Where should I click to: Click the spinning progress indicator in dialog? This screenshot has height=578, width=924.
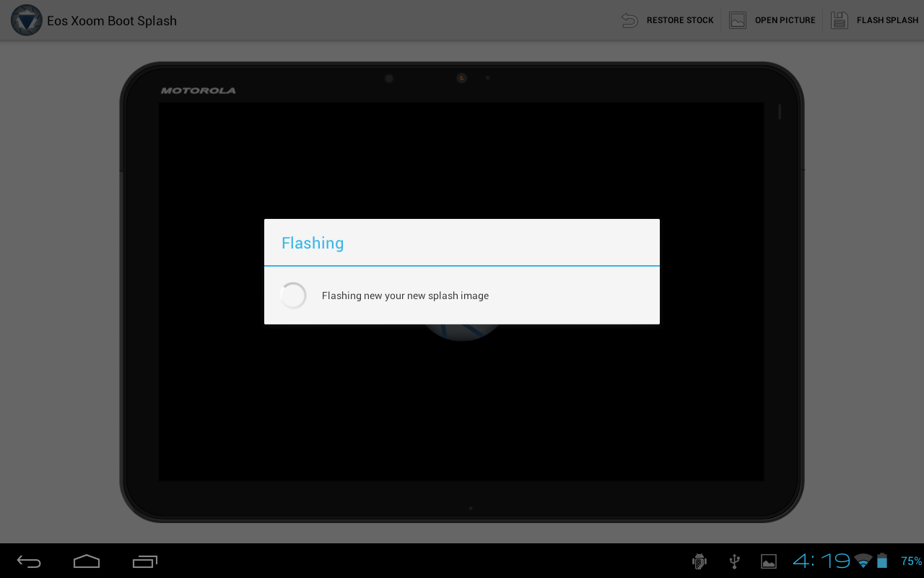tap(293, 296)
